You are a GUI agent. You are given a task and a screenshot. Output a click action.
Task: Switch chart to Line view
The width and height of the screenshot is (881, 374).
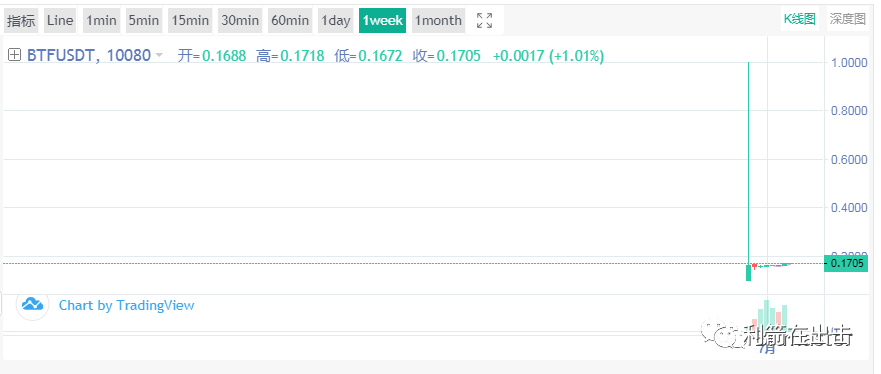[x=60, y=21]
